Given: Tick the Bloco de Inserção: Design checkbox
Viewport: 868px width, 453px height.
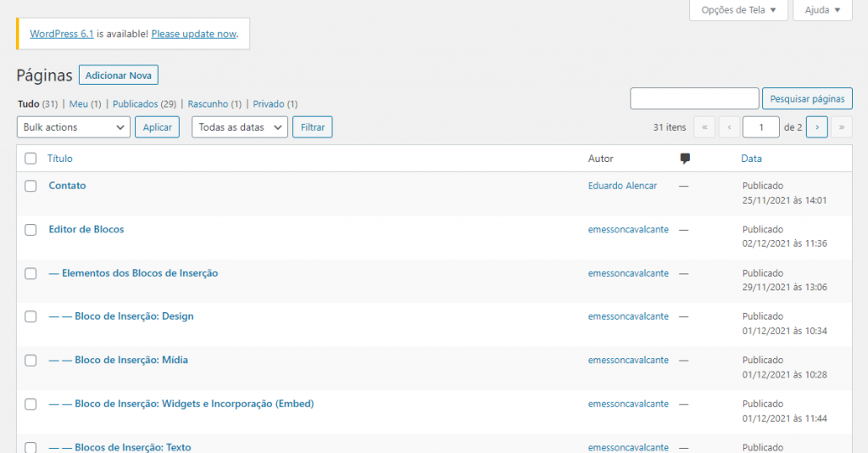Looking at the screenshot, I should [x=31, y=316].
